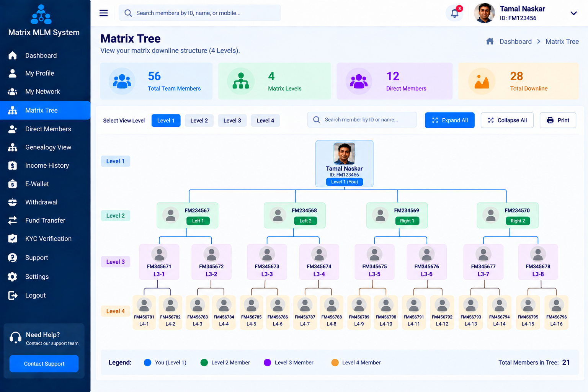Open the notification bell icon
This screenshot has width=588, height=392.
(454, 13)
